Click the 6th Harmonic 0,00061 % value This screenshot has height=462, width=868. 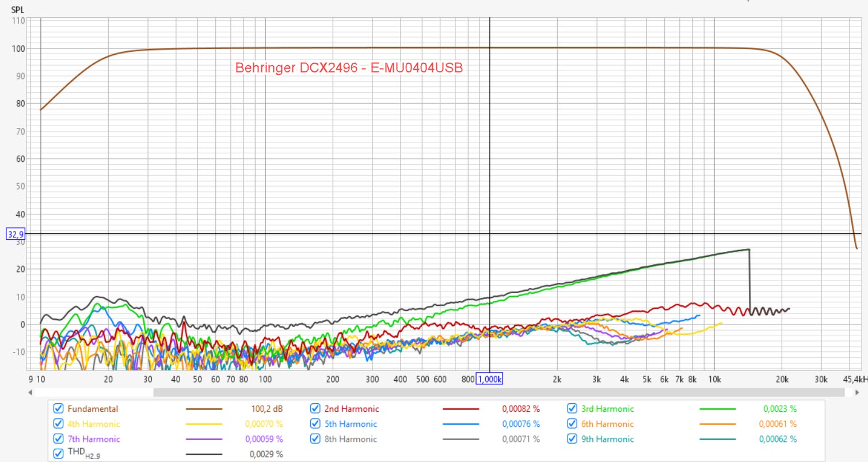tap(778, 424)
